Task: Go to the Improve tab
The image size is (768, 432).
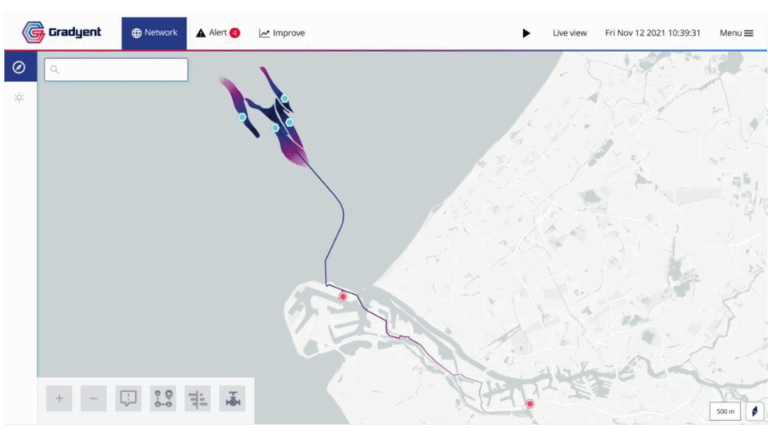Action: pyautogui.click(x=282, y=33)
